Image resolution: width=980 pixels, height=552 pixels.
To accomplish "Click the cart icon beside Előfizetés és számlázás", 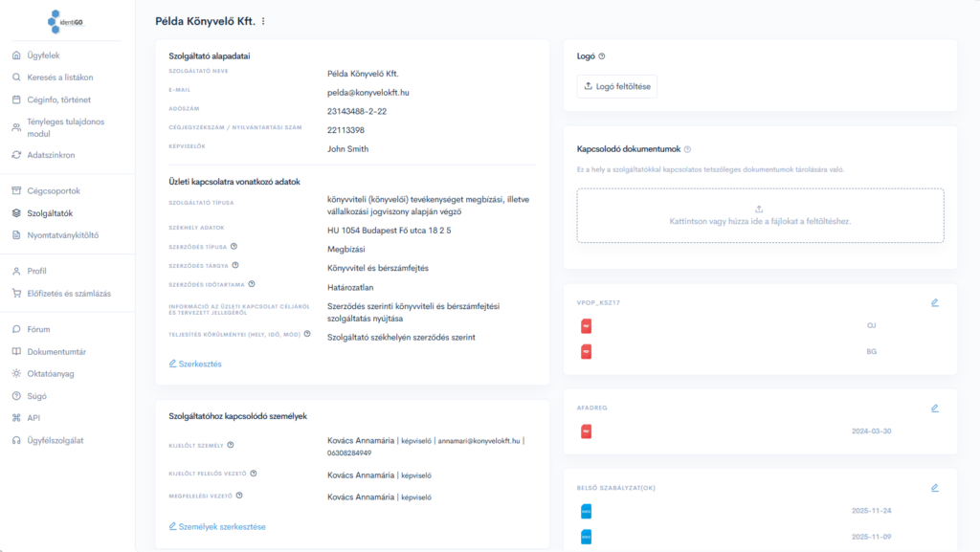I will tap(16, 294).
